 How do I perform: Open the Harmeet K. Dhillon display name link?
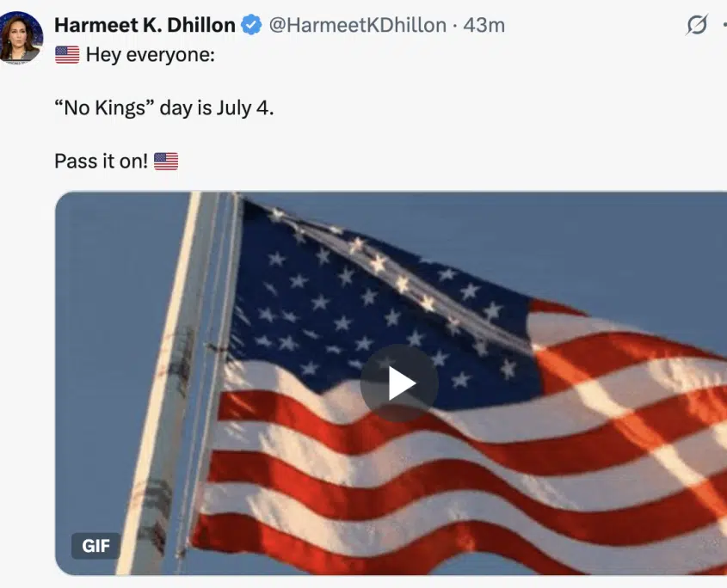point(145,26)
